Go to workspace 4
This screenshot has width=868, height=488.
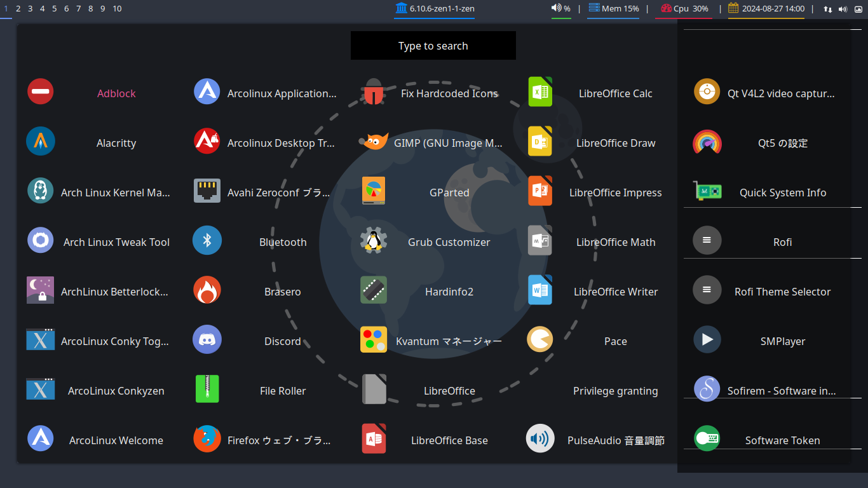pyautogui.click(x=42, y=9)
